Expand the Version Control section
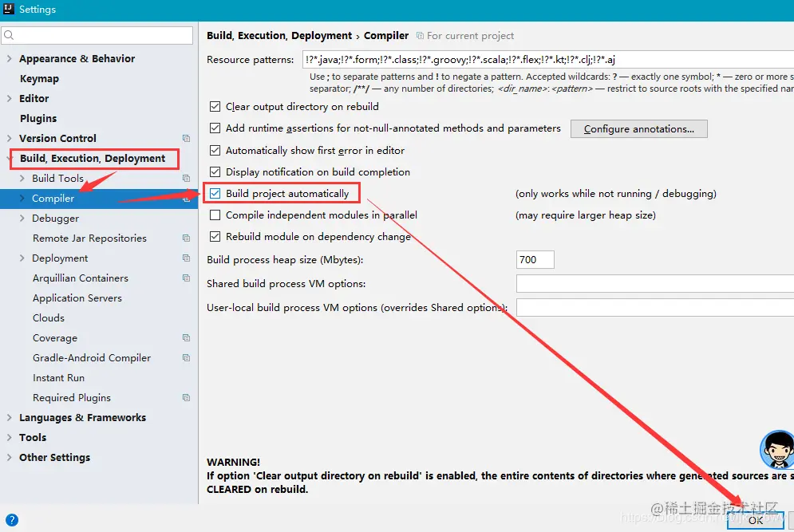This screenshot has width=794, height=532. [x=9, y=138]
